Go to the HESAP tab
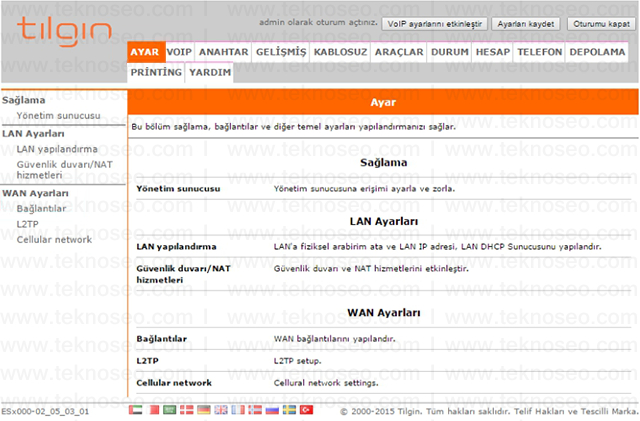Screen dimensions: 640x421 [x=493, y=52]
